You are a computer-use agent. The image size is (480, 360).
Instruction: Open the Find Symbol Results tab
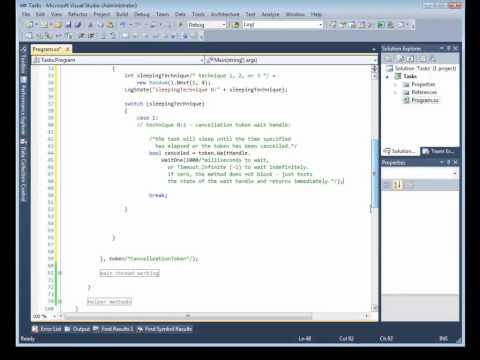(164, 329)
